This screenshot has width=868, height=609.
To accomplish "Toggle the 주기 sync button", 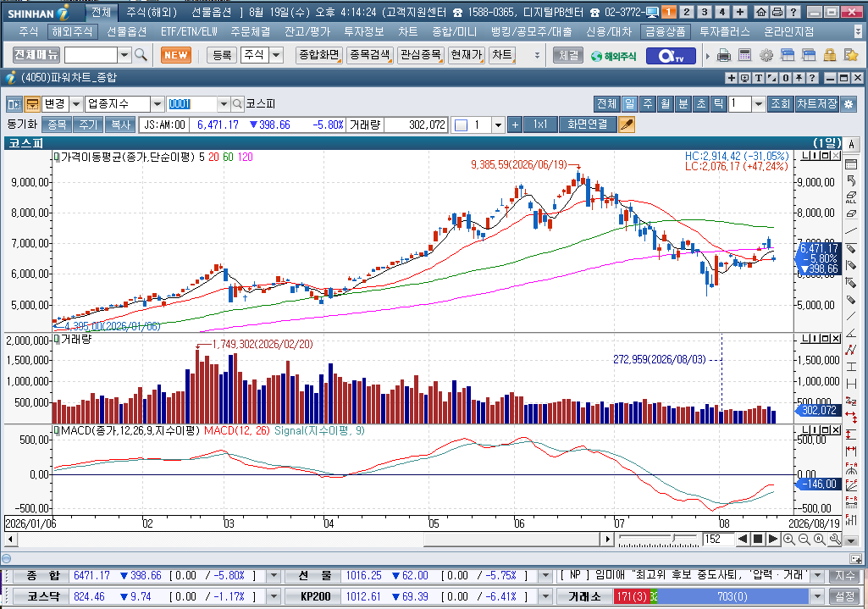I will point(88,125).
